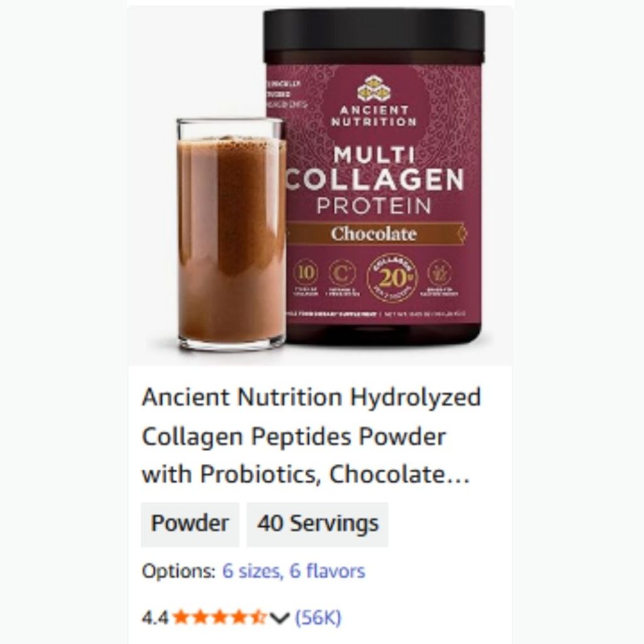The image size is (644, 644).
Task: Click the vitamin C badge icon
Action: (341, 277)
